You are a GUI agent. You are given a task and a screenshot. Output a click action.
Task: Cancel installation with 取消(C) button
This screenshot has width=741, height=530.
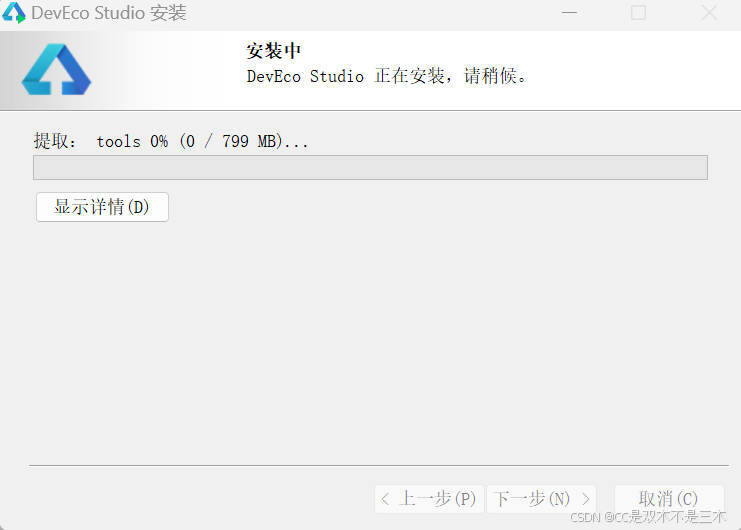[669, 499]
